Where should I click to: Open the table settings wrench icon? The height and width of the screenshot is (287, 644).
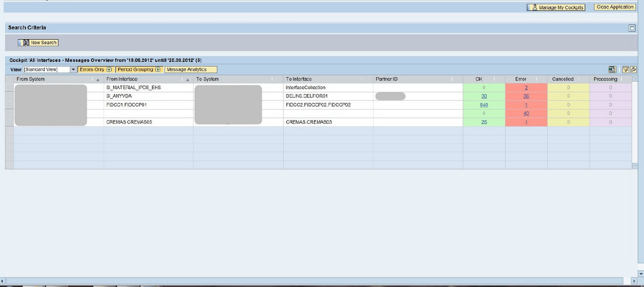tap(633, 69)
